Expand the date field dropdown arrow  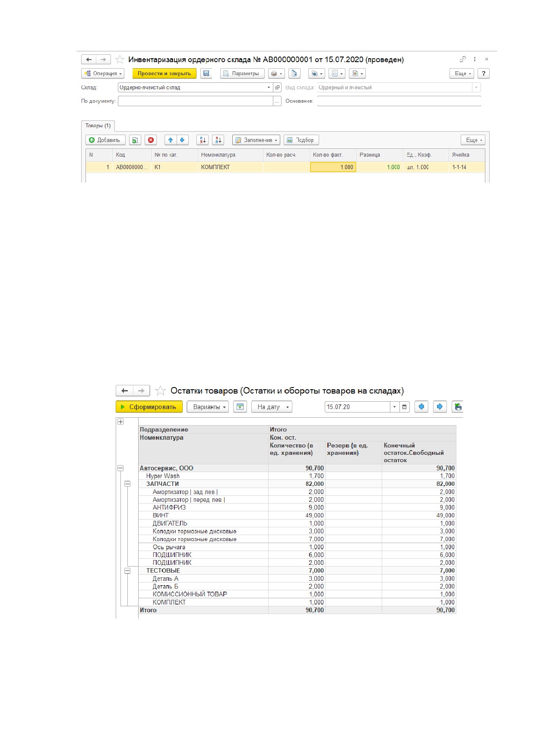pyautogui.click(x=394, y=407)
